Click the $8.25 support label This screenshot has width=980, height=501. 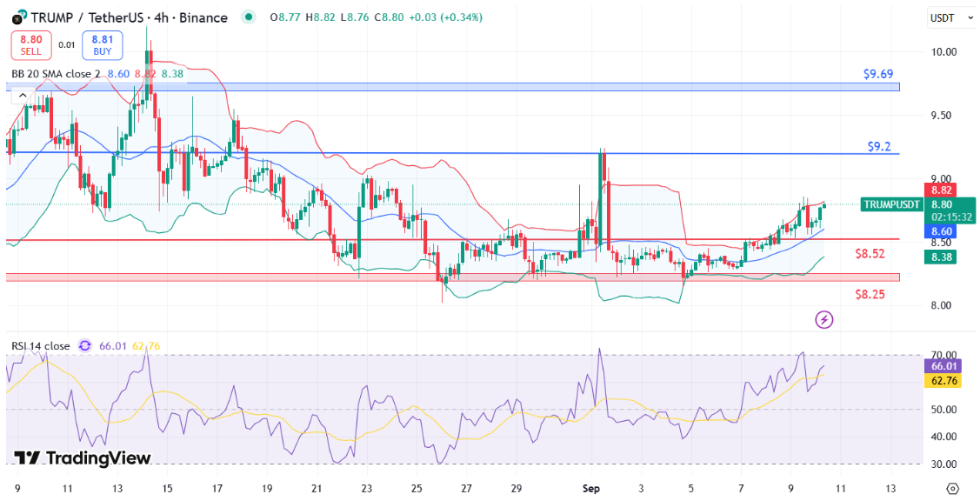[x=870, y=294]
